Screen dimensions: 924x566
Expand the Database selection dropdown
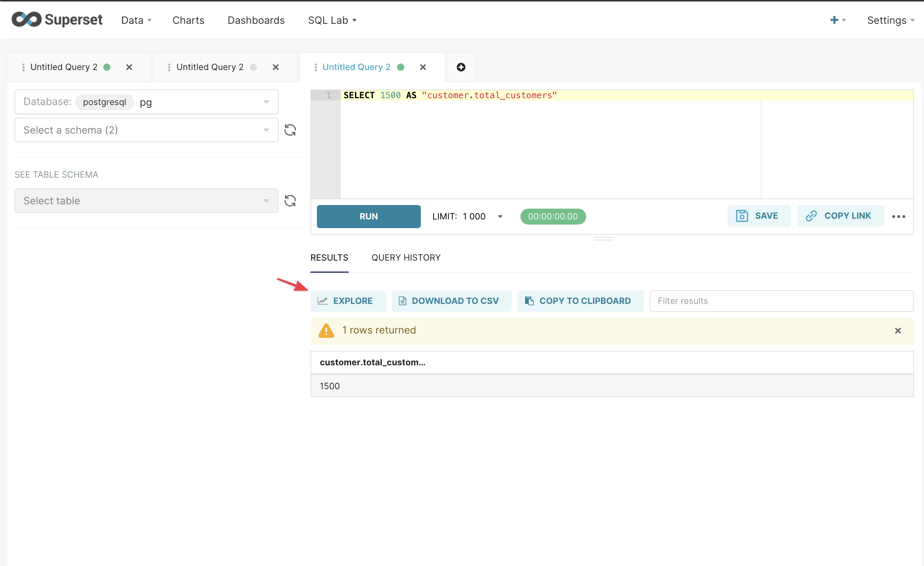click(266, 102)
